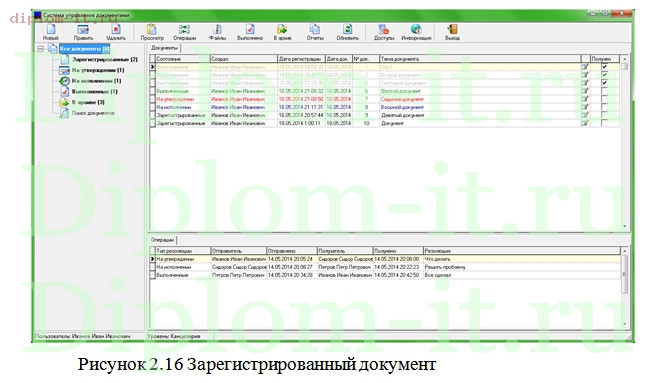
Task: Check Получен for Восьмой документ
Action: (604, 107)
